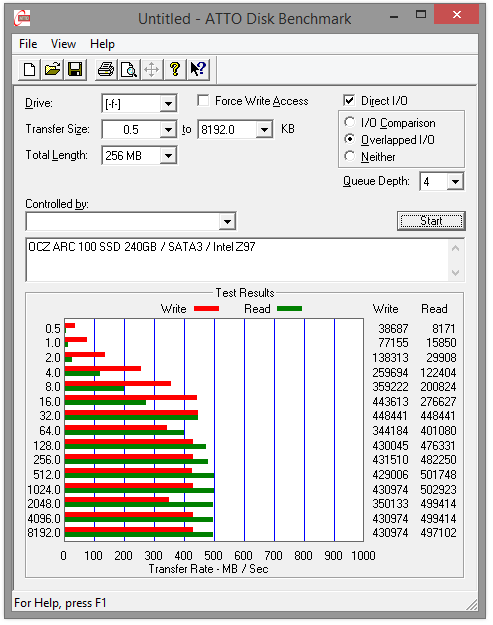This screenshot has width=493, height=625.
Task: Click the description box scroll down arrow
Action: pyautogui.click(x=456, y=273)
